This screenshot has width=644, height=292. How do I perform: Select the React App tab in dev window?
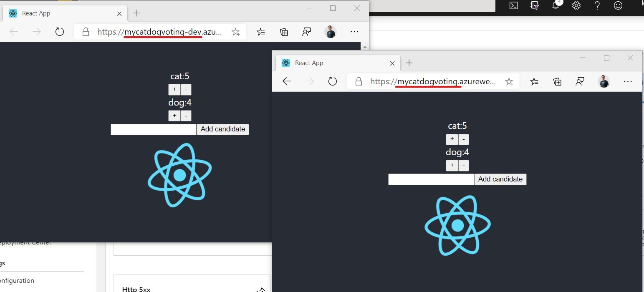(x=65, y=13)
